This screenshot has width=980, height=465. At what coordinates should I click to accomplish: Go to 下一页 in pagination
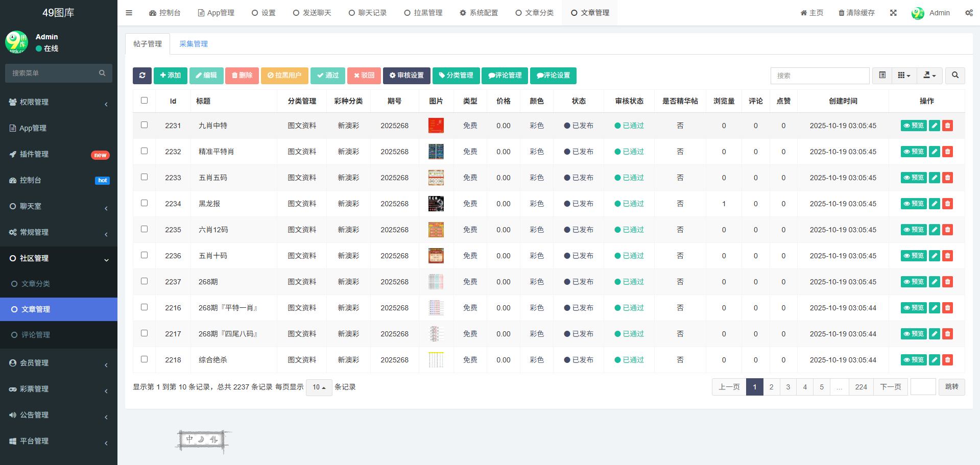pos(890,387)
